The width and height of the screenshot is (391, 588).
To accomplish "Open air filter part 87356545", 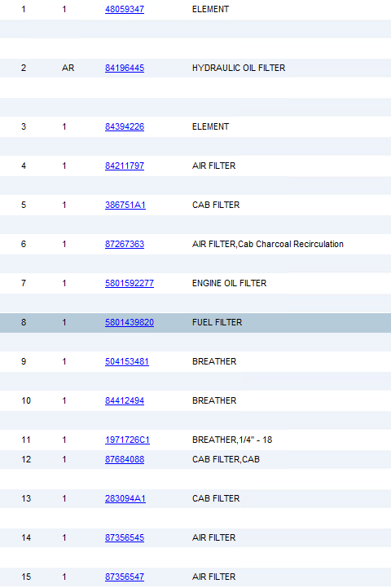I will click(125, 537).
